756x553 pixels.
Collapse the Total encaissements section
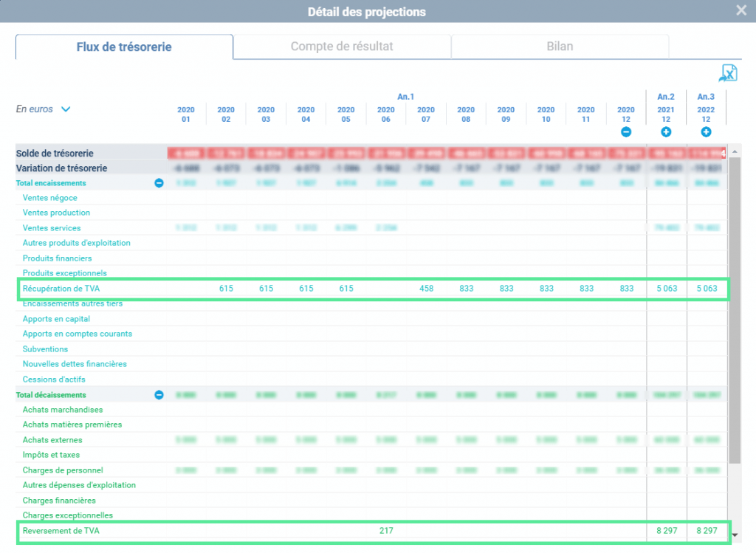(159, 183)
